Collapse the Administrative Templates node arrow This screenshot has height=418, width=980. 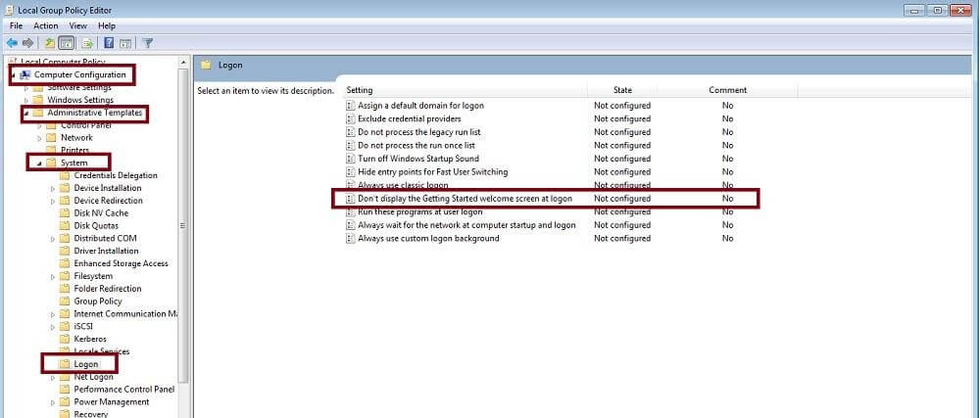[x=25, y=114]
